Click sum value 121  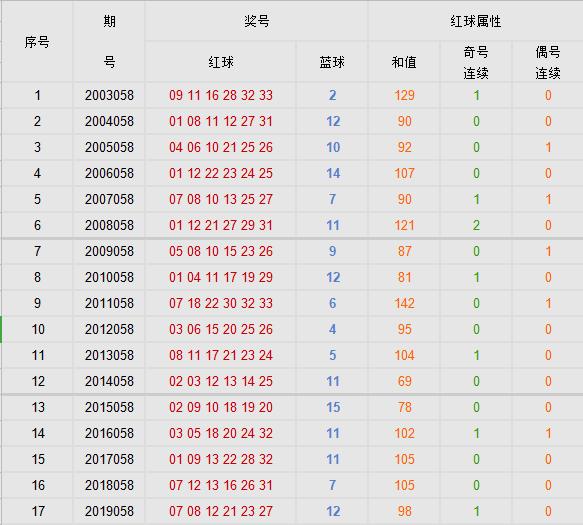click(x=404, y=225)
